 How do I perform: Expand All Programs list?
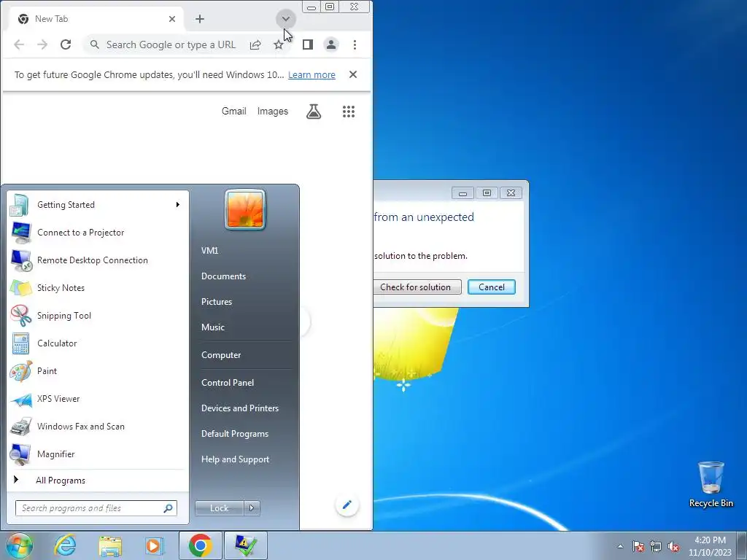pos(98,480)
